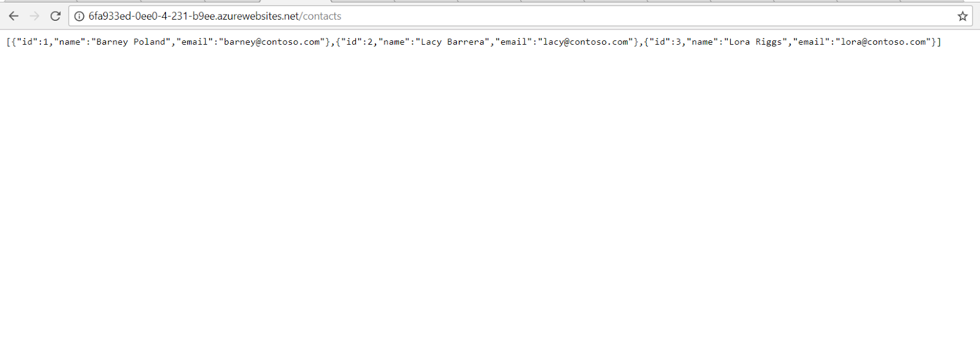
Task: Click the azurewebsites.net domain in address bar
Action: pyautogui.click(x=258, y=16)
